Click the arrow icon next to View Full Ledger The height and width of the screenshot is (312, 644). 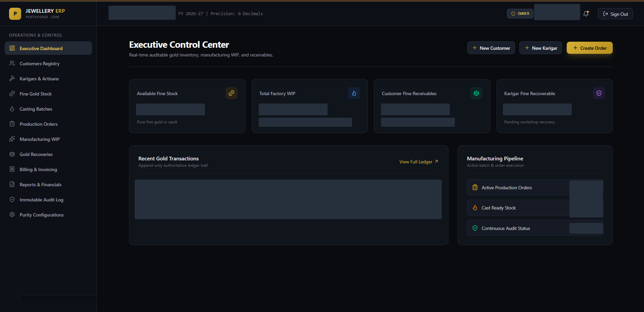tap(436, 161)
